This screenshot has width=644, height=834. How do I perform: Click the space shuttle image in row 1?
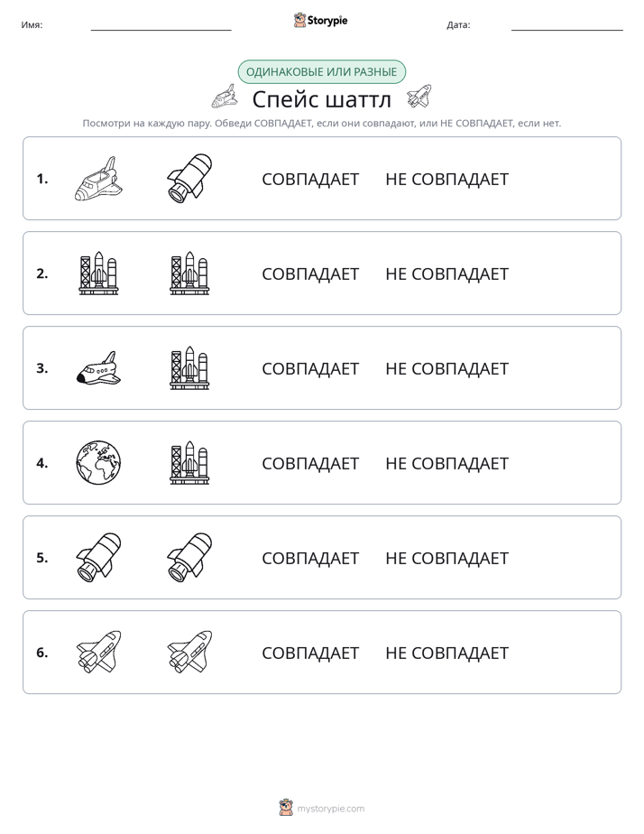(98, 179)
